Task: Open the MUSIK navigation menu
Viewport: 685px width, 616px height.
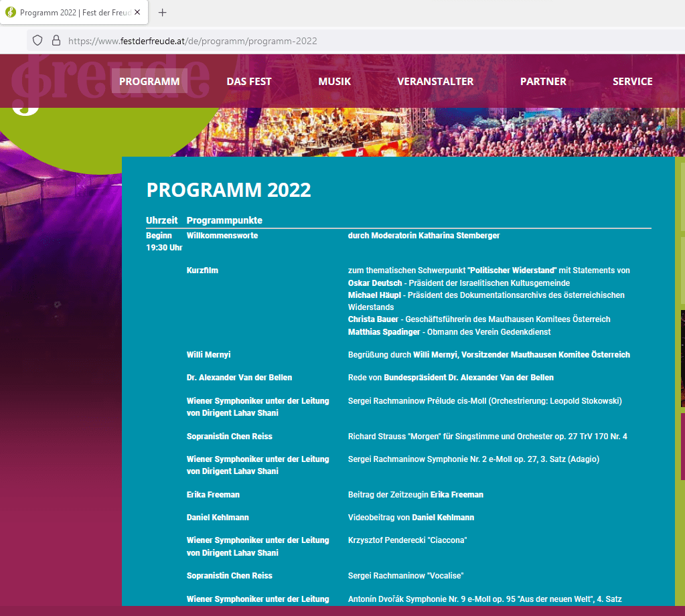Action: [334, 82]
